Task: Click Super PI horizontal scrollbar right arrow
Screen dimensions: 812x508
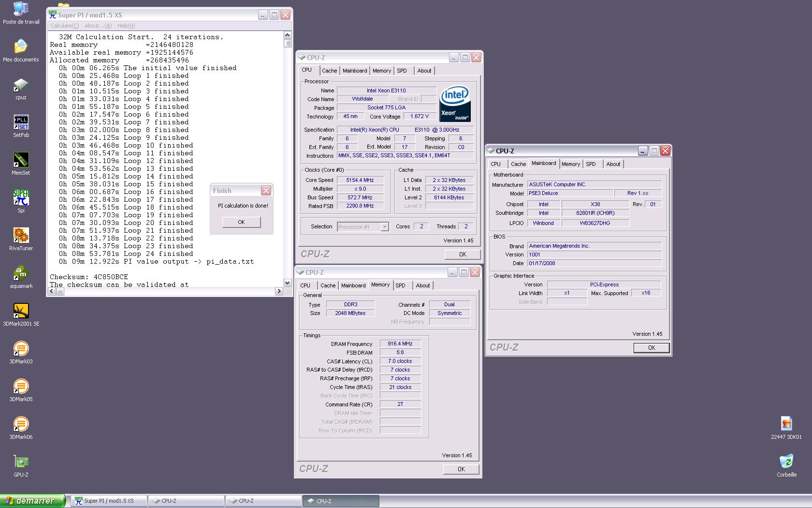Action: click(279, 291)
